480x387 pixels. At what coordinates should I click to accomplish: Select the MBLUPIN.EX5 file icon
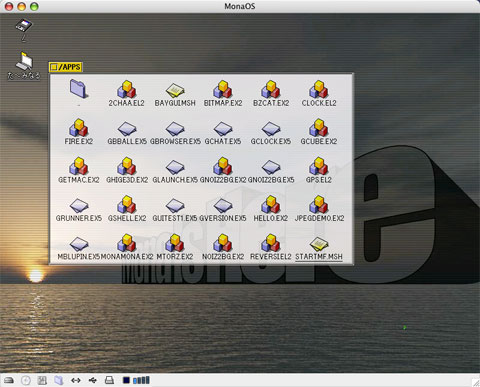point(79,244)
